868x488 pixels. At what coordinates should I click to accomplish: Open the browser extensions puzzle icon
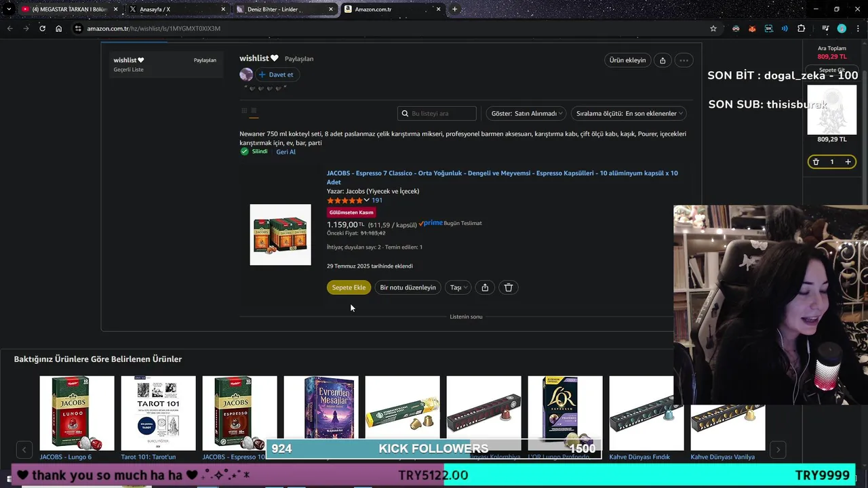[802, 28]
